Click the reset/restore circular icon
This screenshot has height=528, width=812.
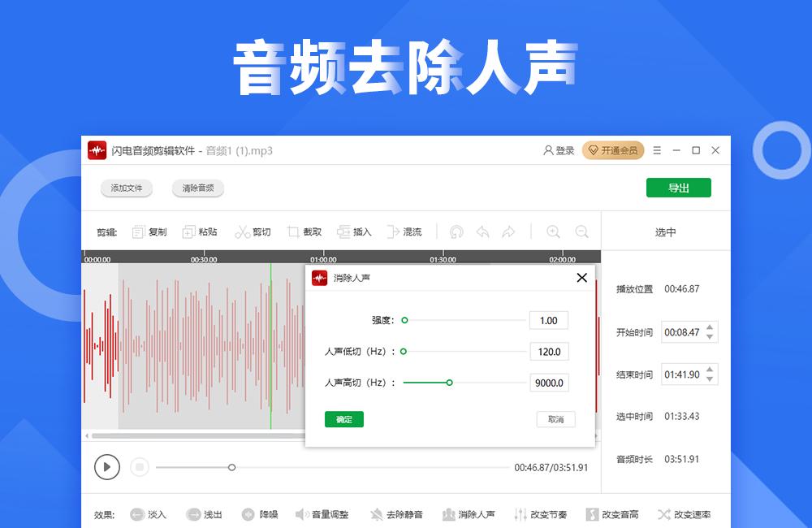point(456,232)
